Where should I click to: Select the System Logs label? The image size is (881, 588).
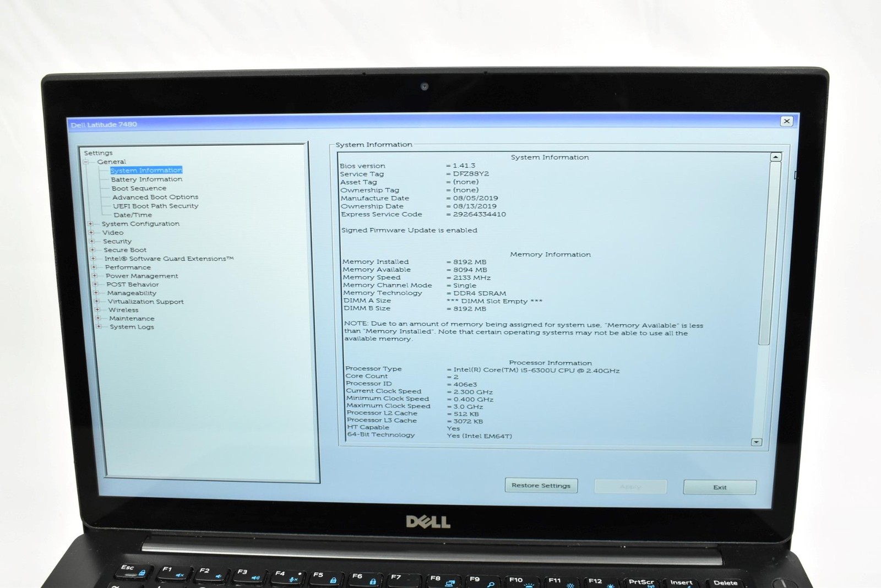pyautogui.click(x=132, y=326)
